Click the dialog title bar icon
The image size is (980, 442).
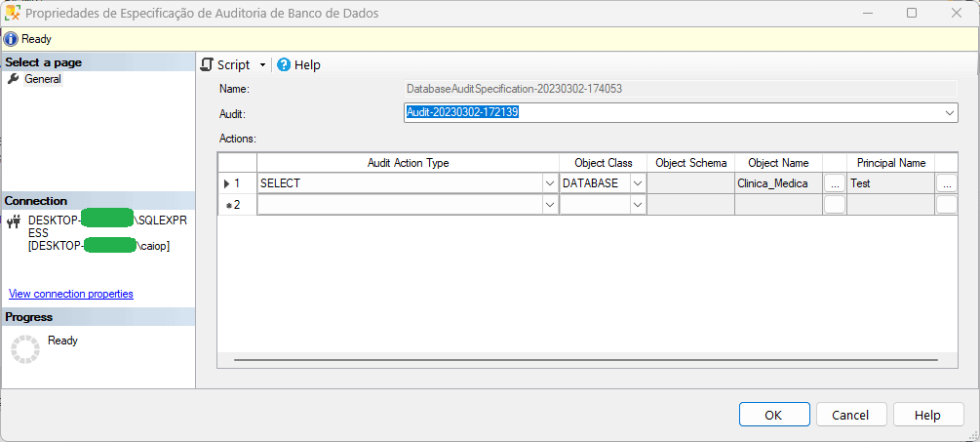coord(13,13)
